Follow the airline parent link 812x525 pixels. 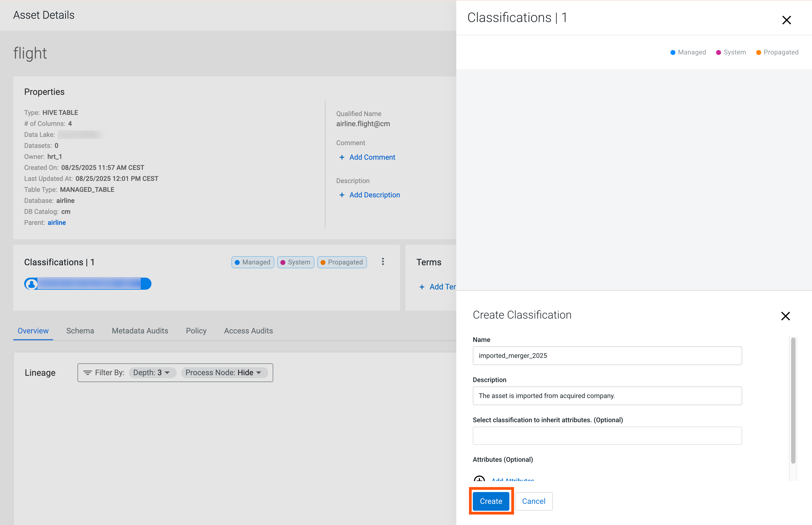pyautogui.click(x=57, y=223)
